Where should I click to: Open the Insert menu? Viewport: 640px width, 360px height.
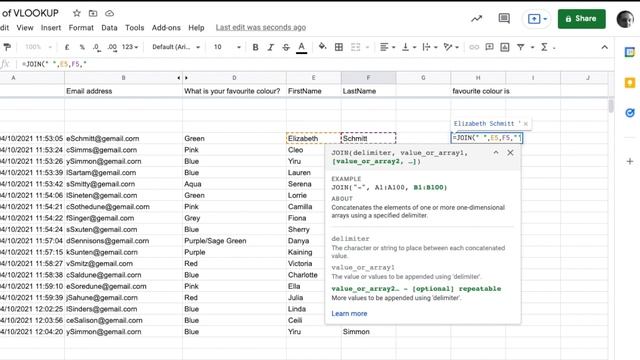click(x=51, y=28)
